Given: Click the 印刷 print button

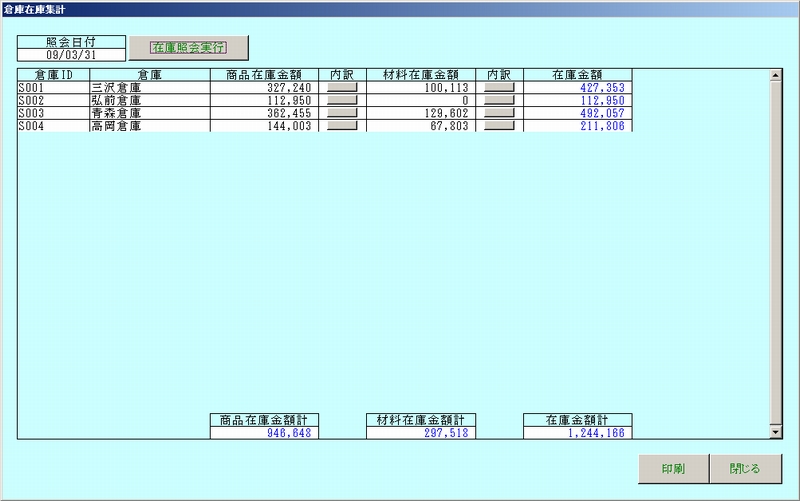Looking at the screenshot, I should coord(673,468).
